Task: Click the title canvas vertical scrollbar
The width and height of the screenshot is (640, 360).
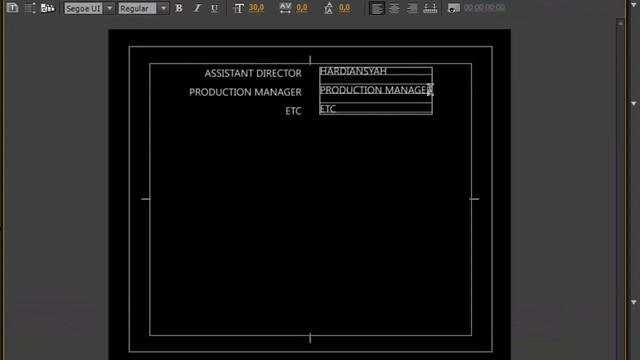Action: [620, 190]
